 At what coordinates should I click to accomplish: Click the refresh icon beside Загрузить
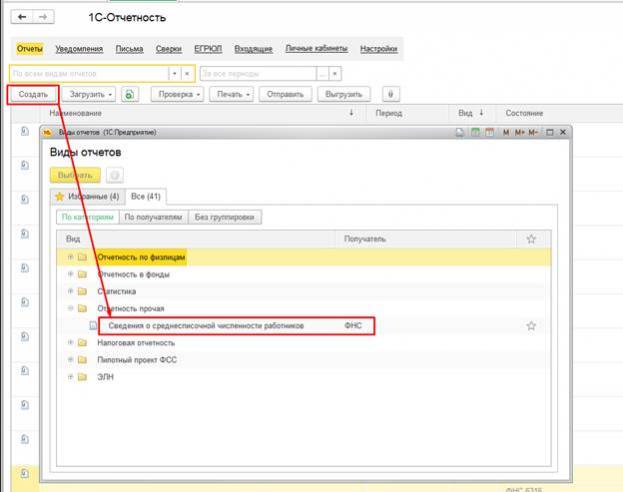[x=132, y=93]
